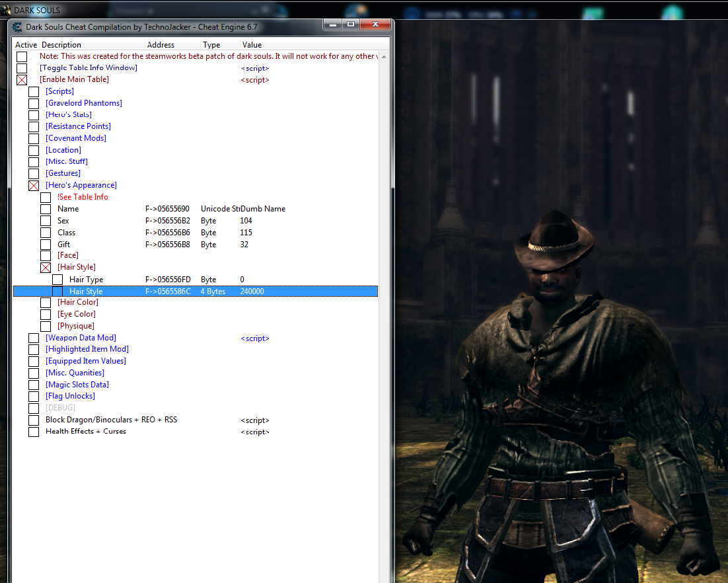Sort by the Active column header
The height and width of the screenshot is (583, 728).
click(26, 44)
